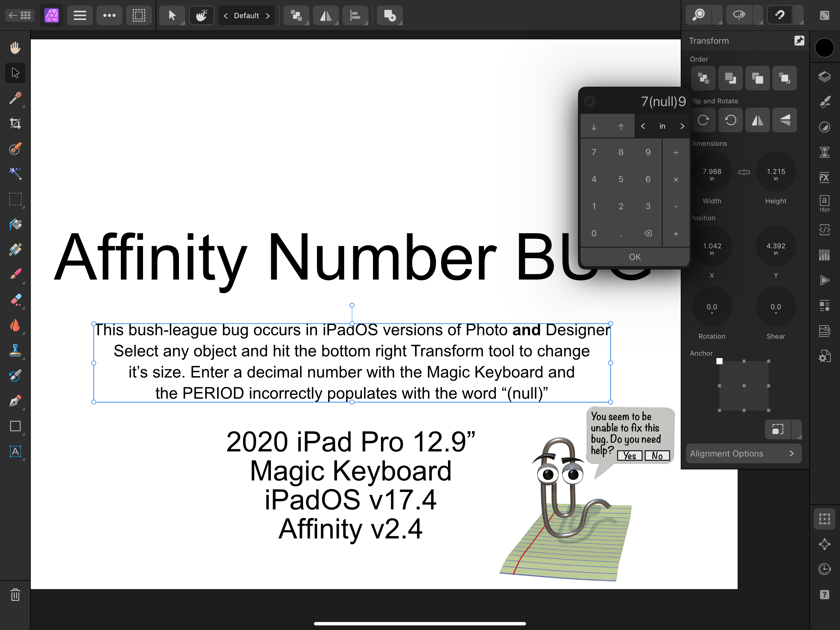The width and height of the screenshot is (840, 630).
Task: Toggle the arrow command controller button
Action: pyautogui.click(x=172, y=16)
